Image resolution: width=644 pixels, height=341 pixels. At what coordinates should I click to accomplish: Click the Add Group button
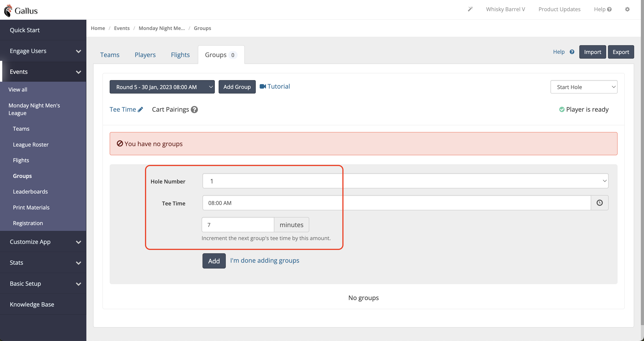[x=237, y=87]
